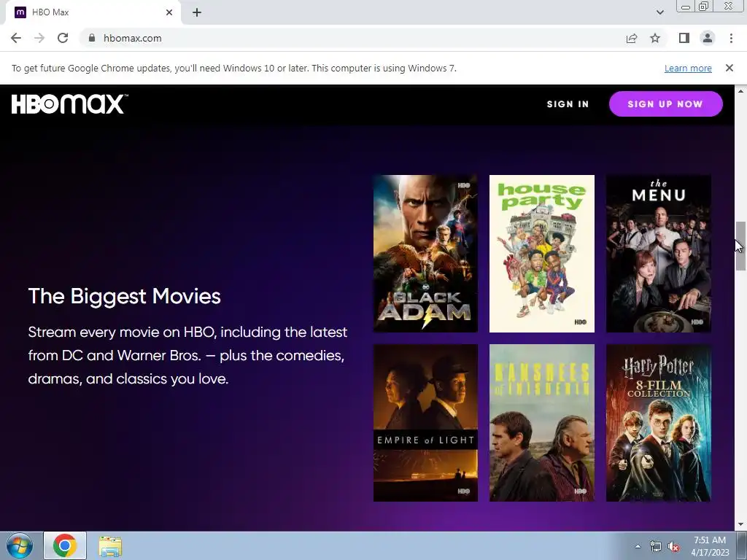747x560 pixels.
Task: Click the padlock site info icon
Action: click(92, 38)
